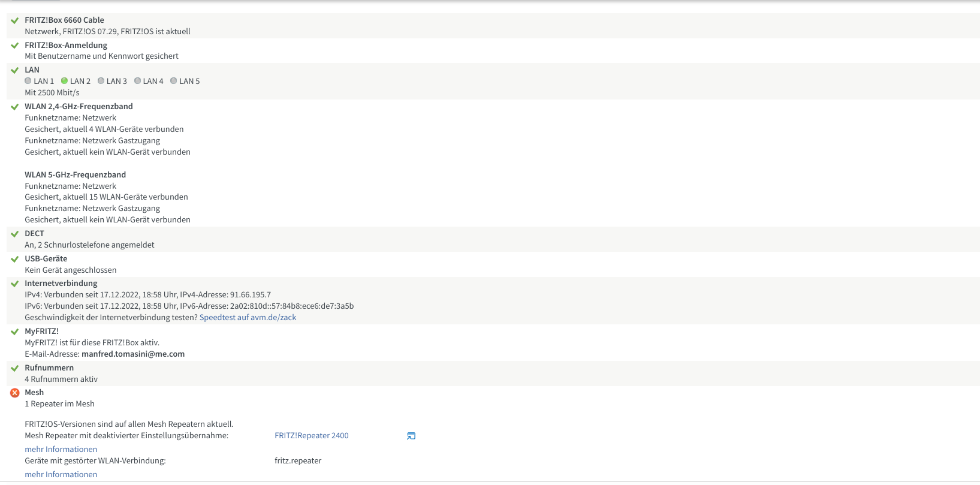
Task: Click the IPv4 connection line with 91.66.195.7
Action: [147, 294]
